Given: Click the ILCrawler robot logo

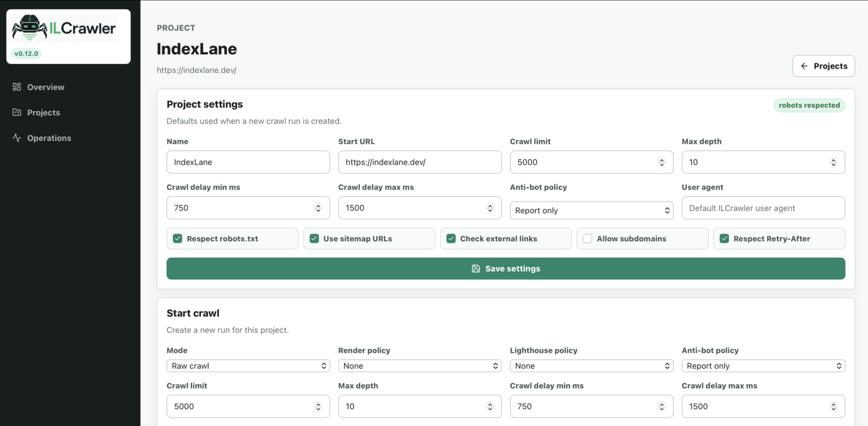Looking at the screenshot, I should coord(64,28).
